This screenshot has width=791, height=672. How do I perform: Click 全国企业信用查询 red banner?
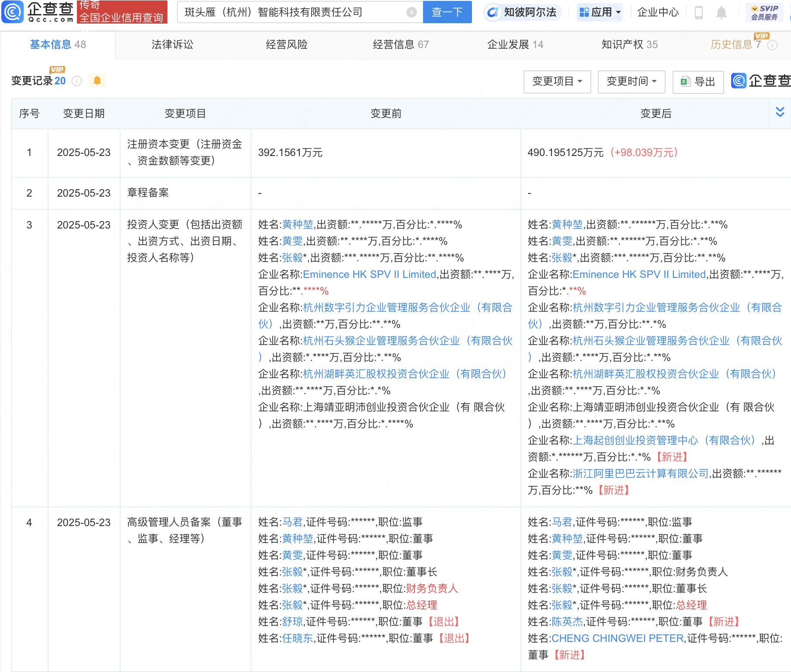(122, 12)
